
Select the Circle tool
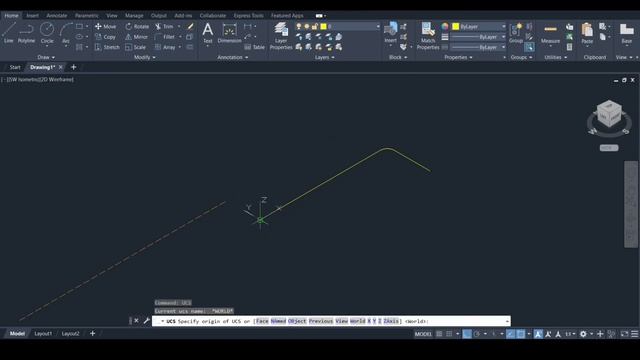pyautogui.click(x=47, y=33)
